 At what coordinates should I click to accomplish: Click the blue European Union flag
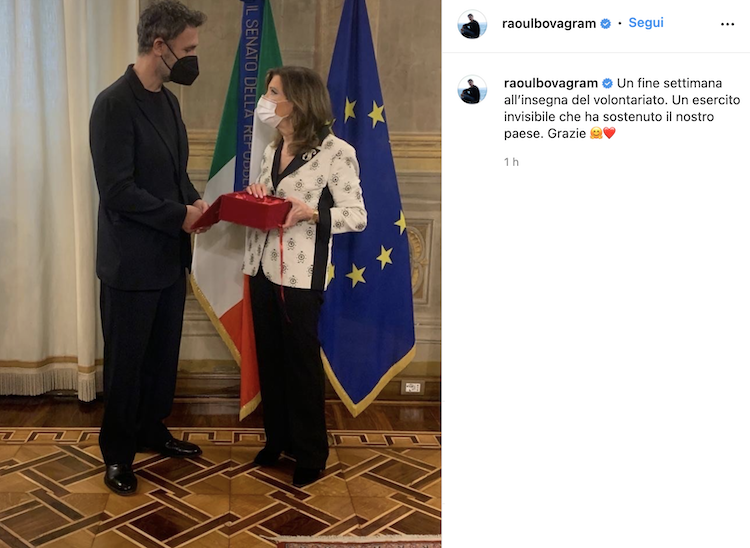coord(371,206)
